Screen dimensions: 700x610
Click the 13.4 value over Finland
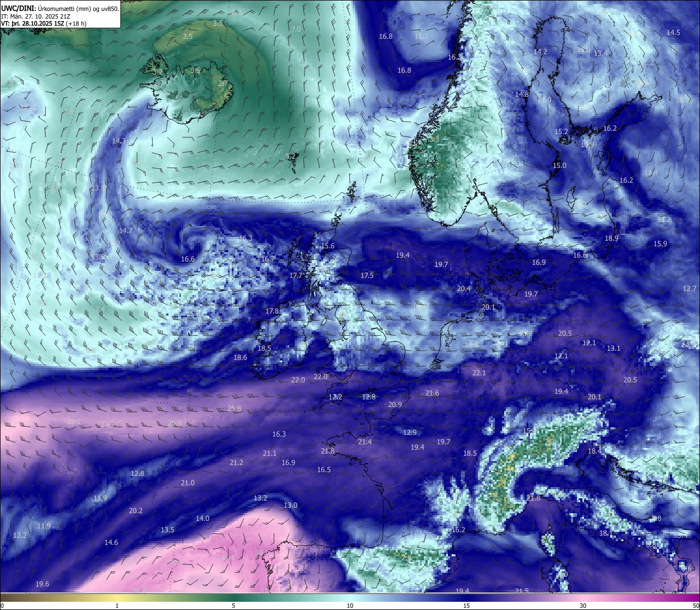[x=600, y=53]
